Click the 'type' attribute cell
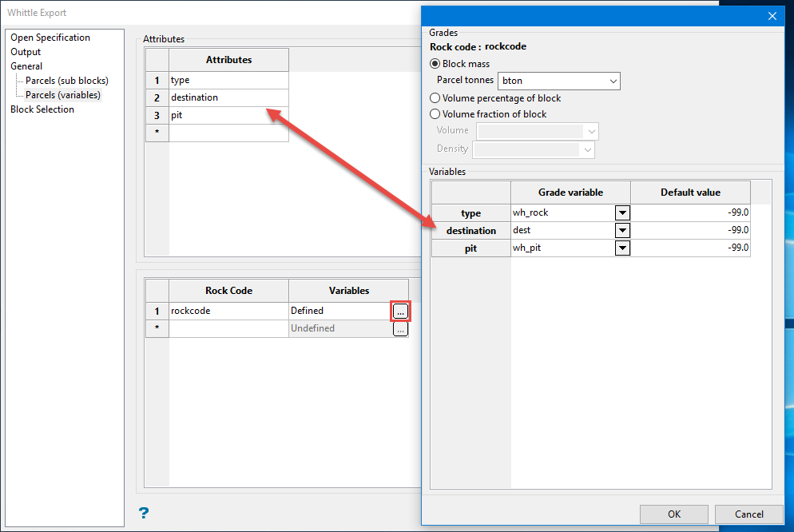The image size is (794, 532). pos(229,80)
